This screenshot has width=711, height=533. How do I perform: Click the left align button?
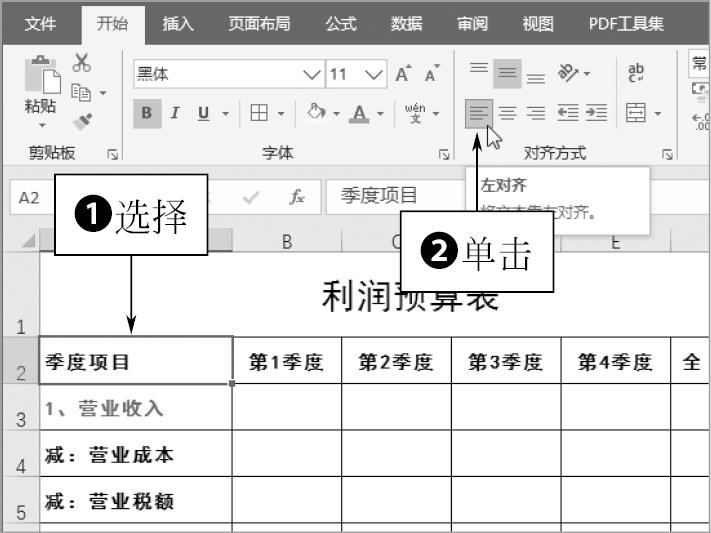click(x=479, y=113)
